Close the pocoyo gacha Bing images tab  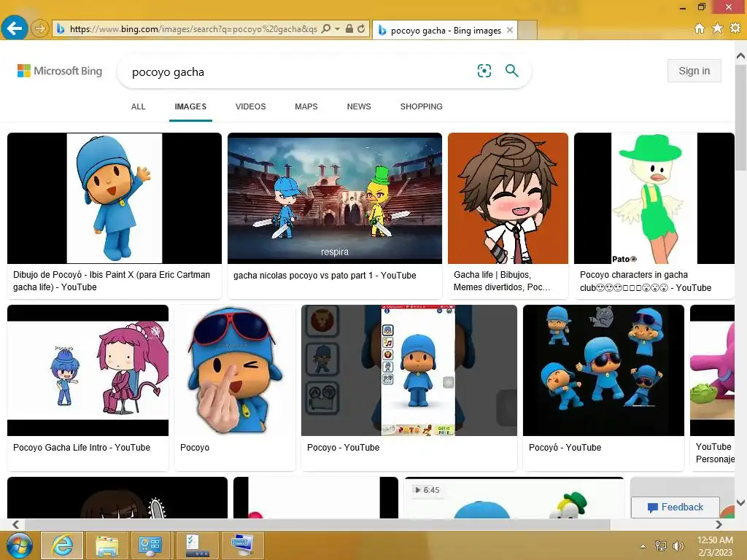click(x=510, y=30)
